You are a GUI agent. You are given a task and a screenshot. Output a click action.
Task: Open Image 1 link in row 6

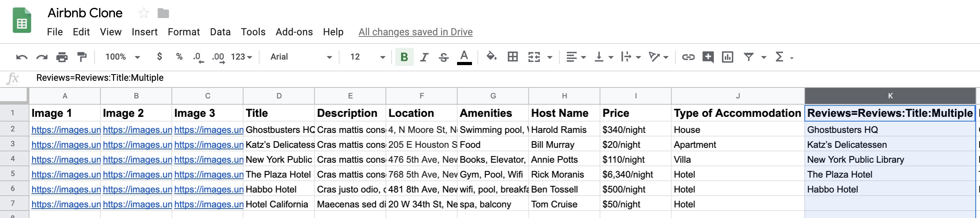click(66, 189)
